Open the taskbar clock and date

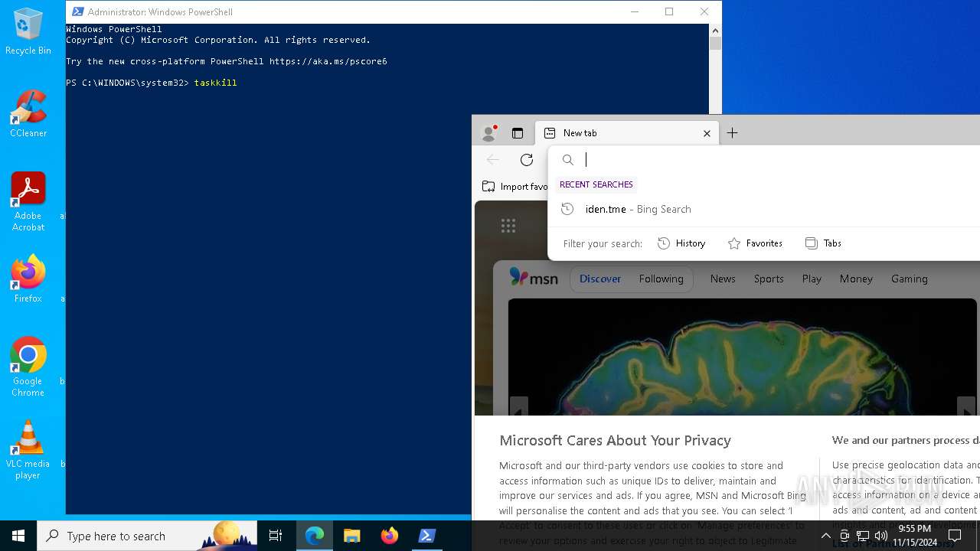(x=915, y=536)
